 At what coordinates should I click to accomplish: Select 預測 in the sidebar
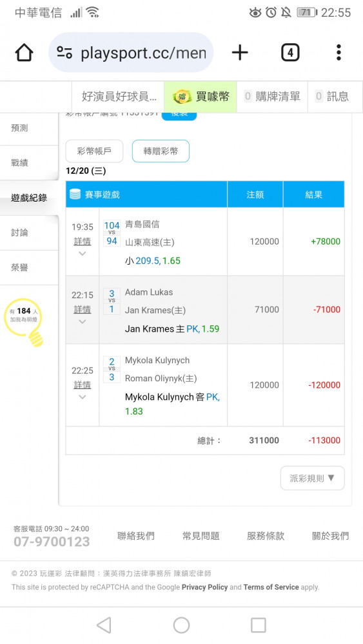tap(29, 128)
